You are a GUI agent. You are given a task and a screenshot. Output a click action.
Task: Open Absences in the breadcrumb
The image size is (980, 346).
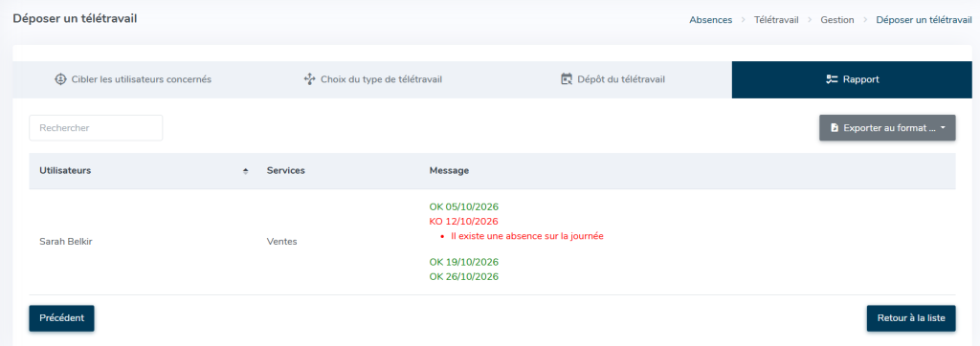(711, 20)
